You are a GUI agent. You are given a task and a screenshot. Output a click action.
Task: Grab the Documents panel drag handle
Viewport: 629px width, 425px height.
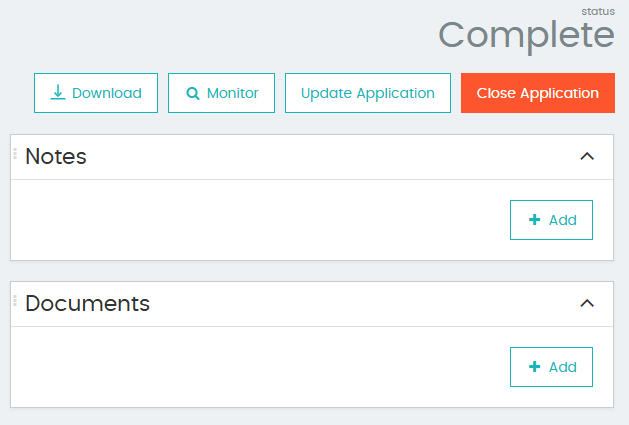pos(15,300)
